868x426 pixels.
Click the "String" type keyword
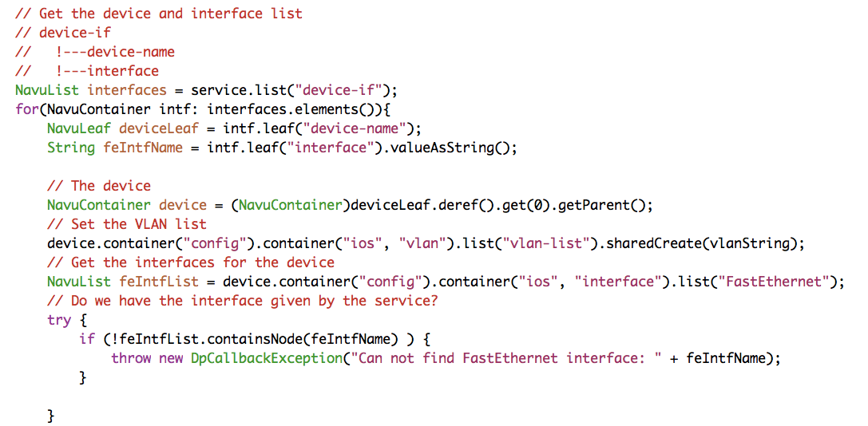(70, 148)
